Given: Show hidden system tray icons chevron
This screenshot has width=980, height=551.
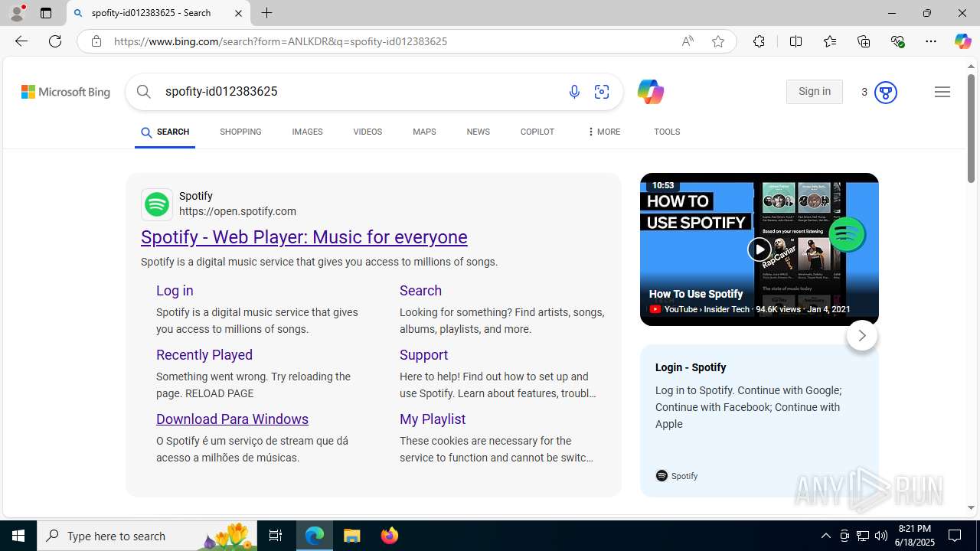Looking at the screenshot, I should coord(825,536).
